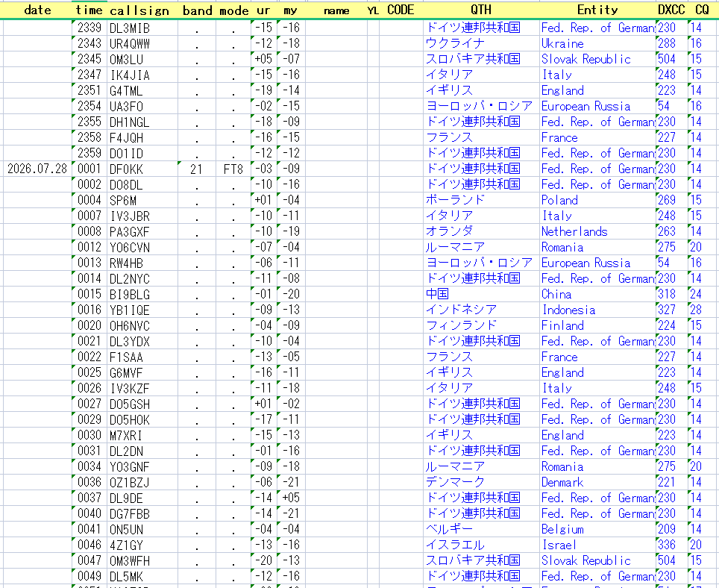The height and width of the screenshot is (588, 719).
Task: Select callsign cell RW4HB
Action: [x=142, y=263]
